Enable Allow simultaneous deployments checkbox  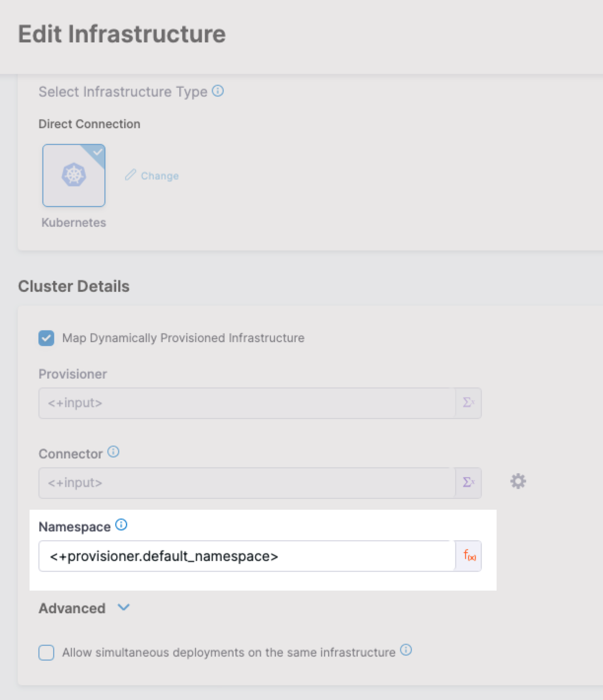46,653
